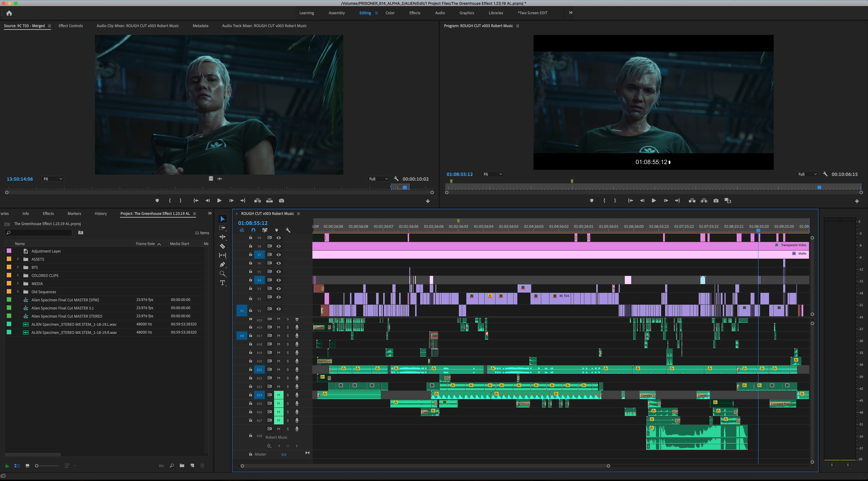Viewport: 868px width, 481px height.
Task: Open Program monitor Fit zoom dropdown
Action: click(x=493, y=174)
